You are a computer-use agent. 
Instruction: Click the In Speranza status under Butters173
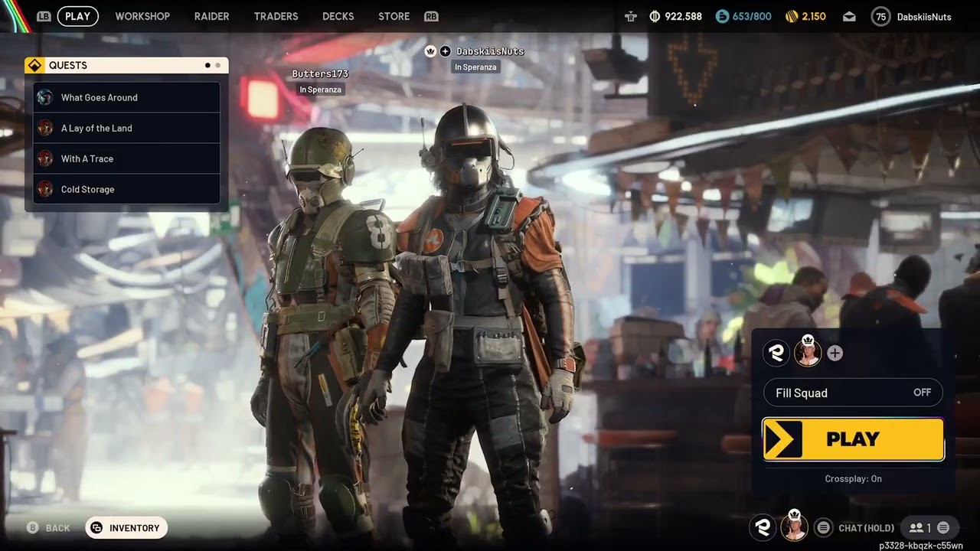click(x=320, y=90)
